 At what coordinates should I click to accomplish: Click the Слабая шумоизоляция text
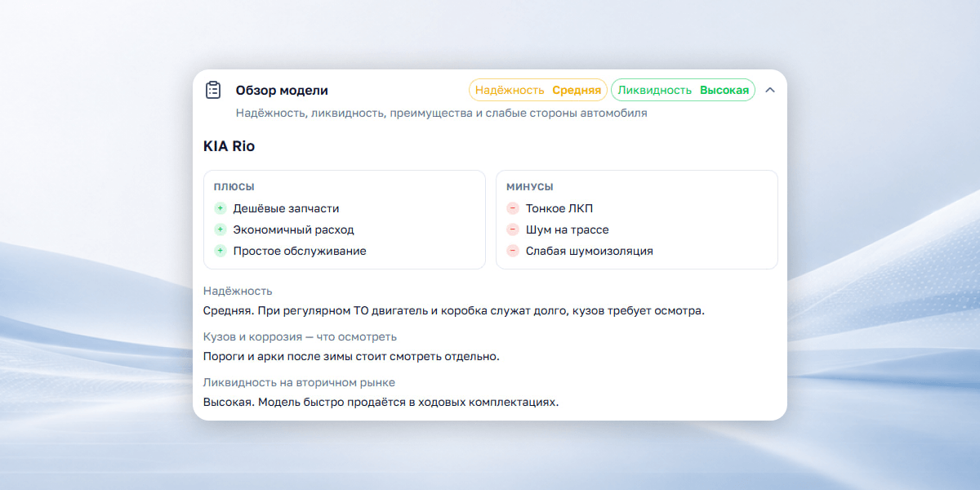pyautogui.click(x=590, y=251)
